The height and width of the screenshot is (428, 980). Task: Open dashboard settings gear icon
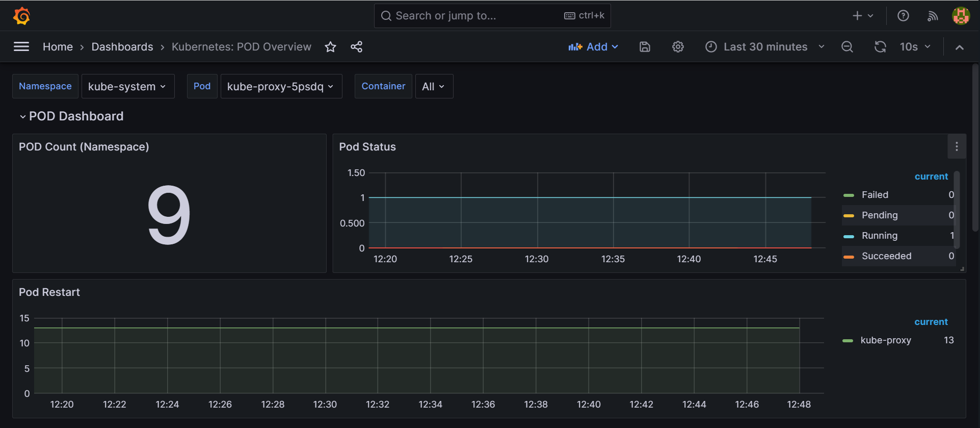tap(678, 47)
